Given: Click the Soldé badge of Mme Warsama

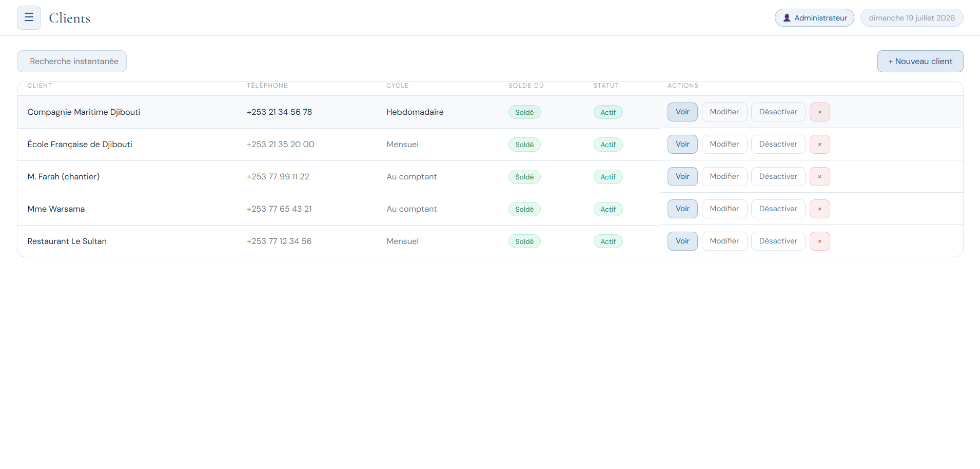Looking at the screenshot, I should pos(524,209).
